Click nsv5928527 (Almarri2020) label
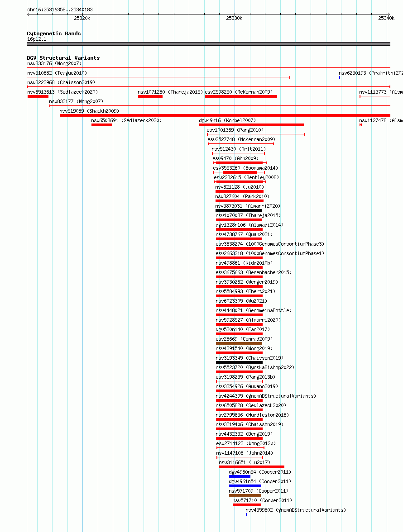 pyautogui.click(x=248, y=320)
